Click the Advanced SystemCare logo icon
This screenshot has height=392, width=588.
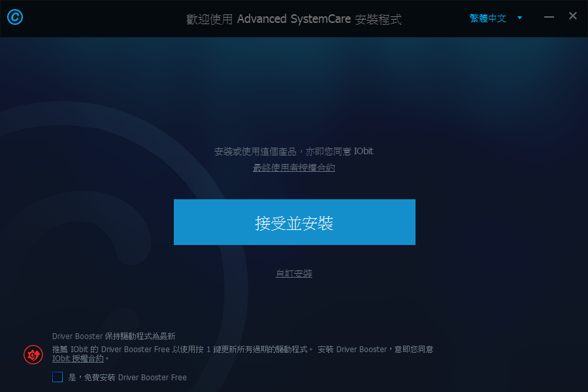coord(15,17)
